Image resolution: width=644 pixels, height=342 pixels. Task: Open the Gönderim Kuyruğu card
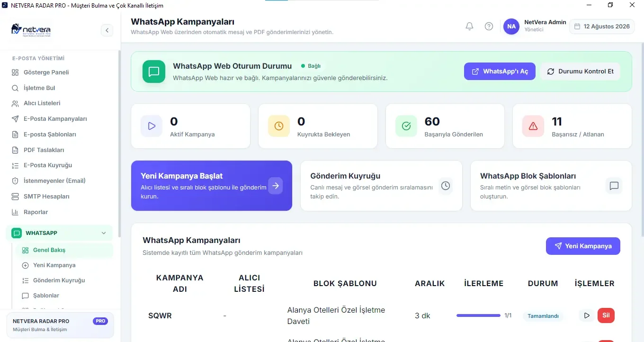pos(381,186)
